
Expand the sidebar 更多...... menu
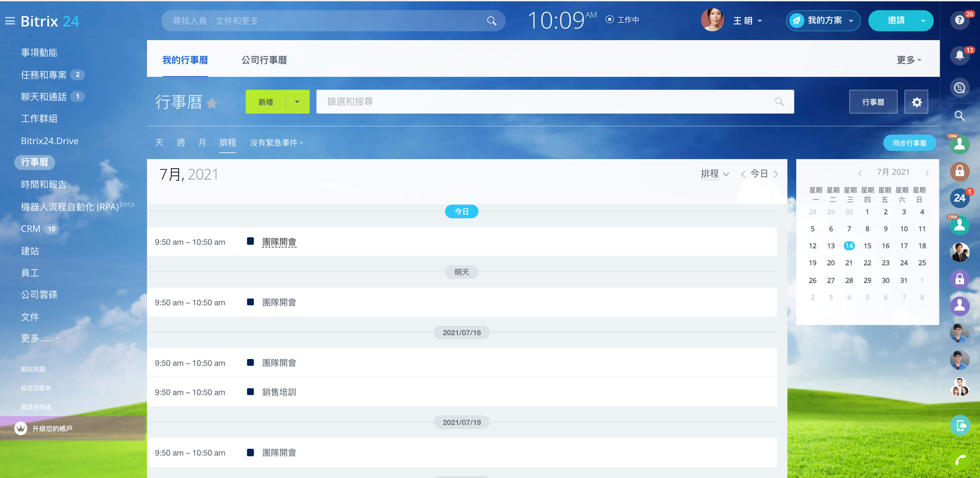tap(40, 338)
